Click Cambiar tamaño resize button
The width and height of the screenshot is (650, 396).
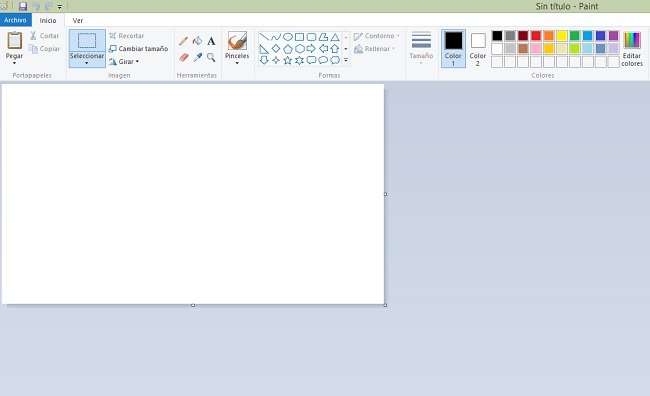tap(138, 49)
